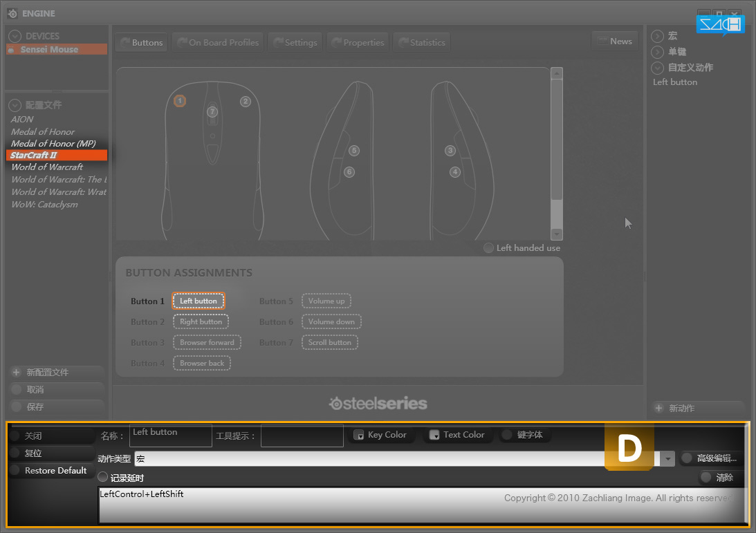Viewport: 756px width, 533px height.
Task: Choose the Volume up assignment
Action: [x=326, y=301]
